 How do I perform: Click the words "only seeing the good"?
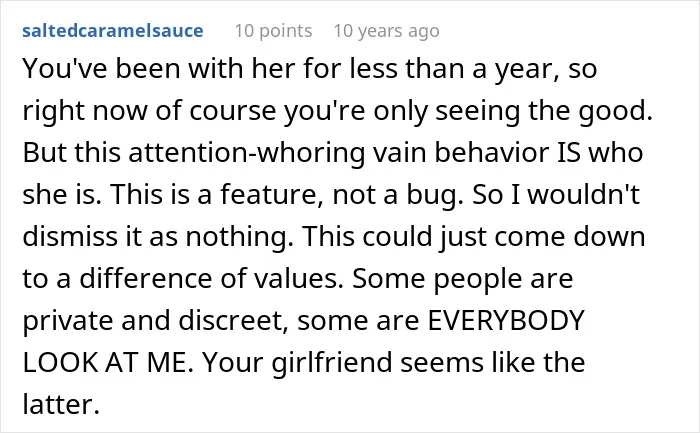coord(510,111)
